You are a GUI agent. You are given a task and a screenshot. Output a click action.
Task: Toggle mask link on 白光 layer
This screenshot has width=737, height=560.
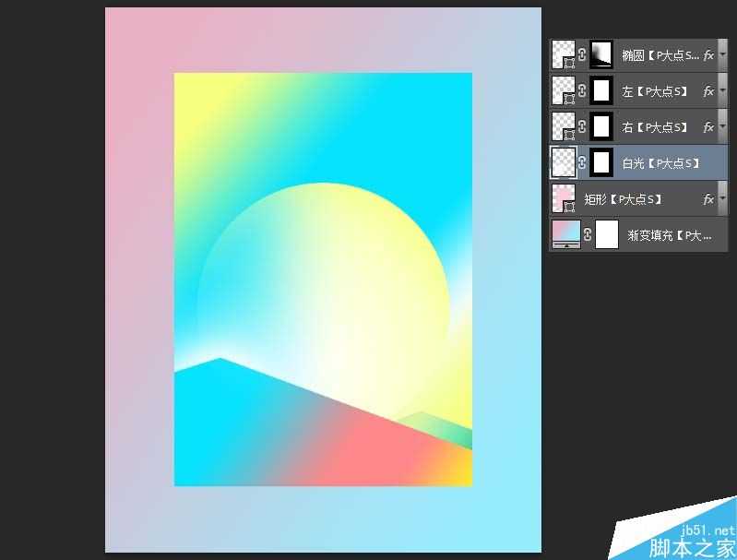tap(582, 162)
